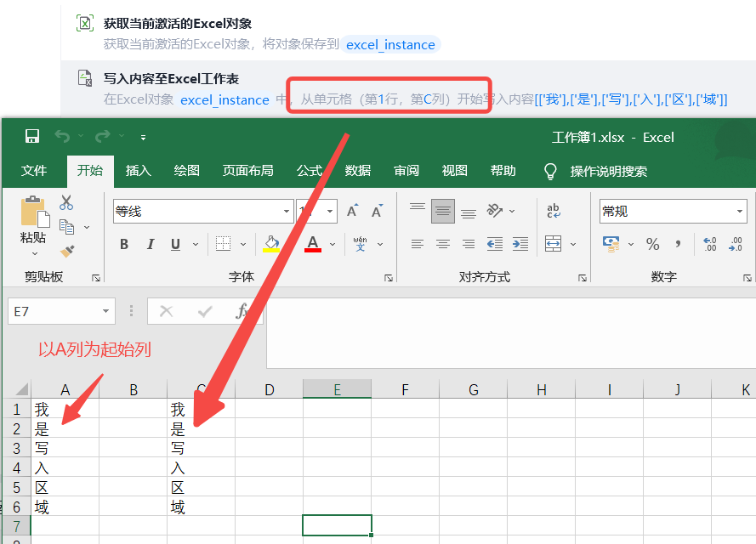
Task: Click the excel_instance variable link in 写入内容 step
Action: tap(225, 99)
